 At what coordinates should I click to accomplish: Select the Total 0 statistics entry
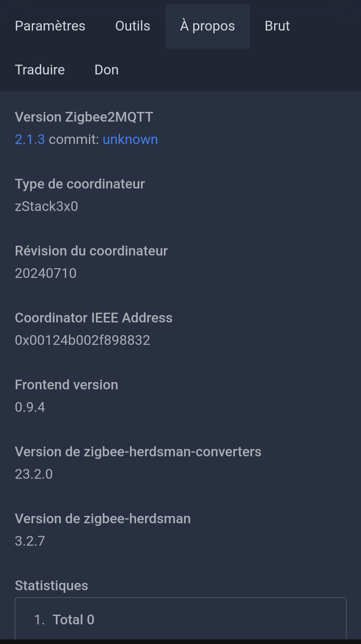coord(73,620)
